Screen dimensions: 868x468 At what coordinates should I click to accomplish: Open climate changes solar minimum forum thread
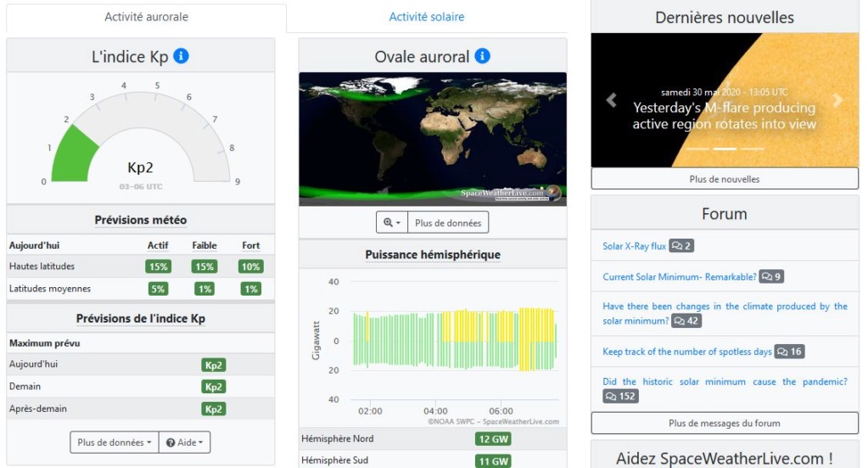(x=725, y=313)
